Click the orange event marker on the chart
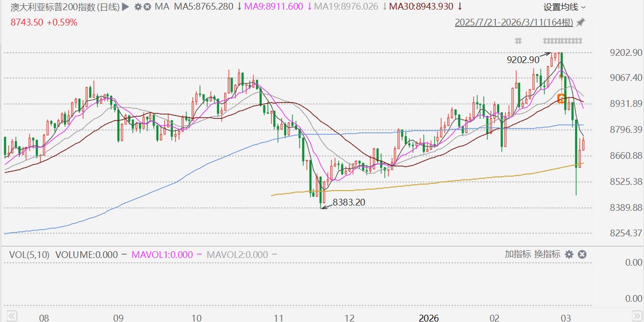 coord(561,98)
